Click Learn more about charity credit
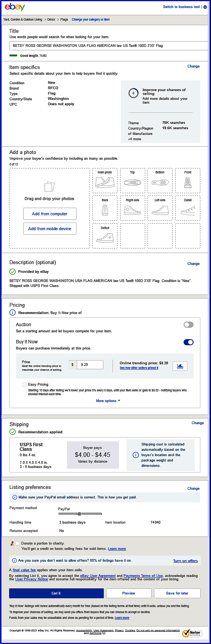The width and height of the screenshot is (211, 644). (117, 549)
